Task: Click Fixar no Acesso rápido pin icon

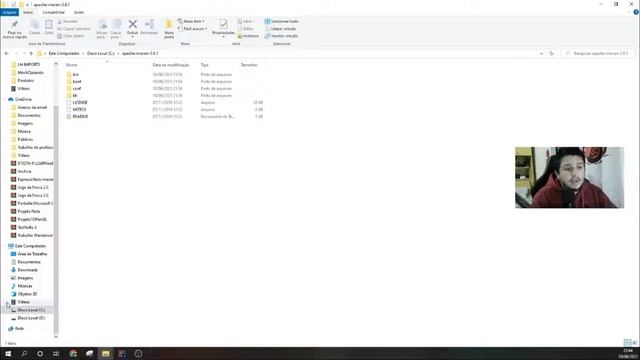Action: [14, 25]
